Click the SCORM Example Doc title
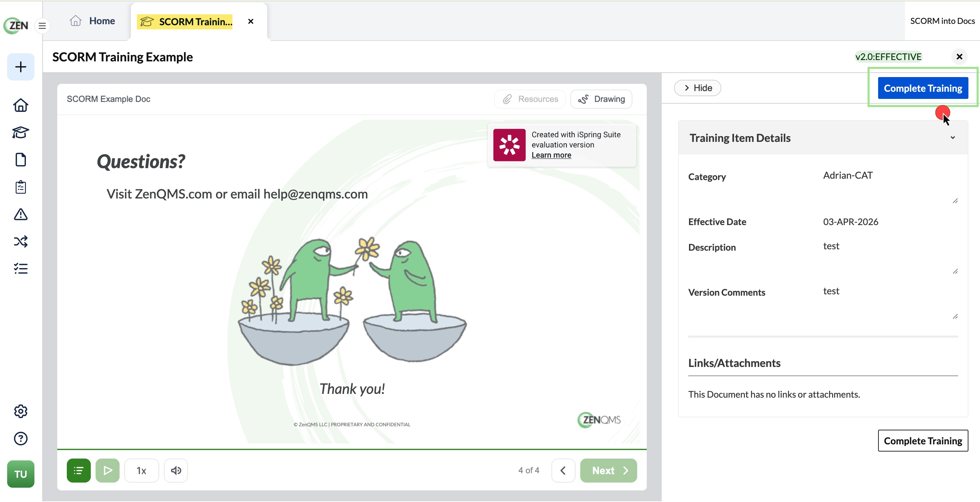The image size is (980, 502). click(x=108, y=99)
